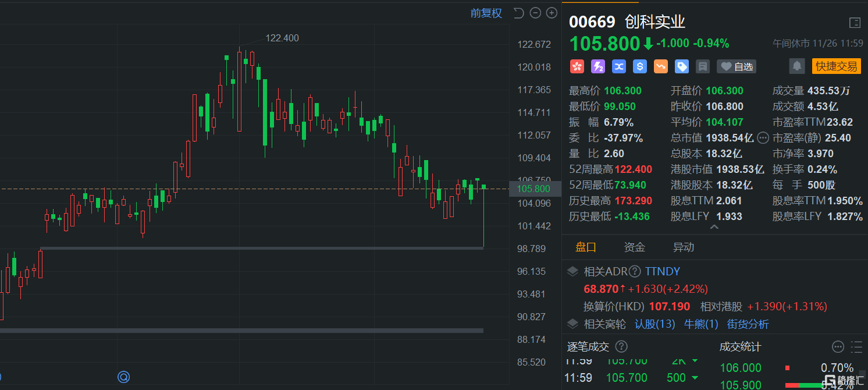Click the red Hong Kong market icon
The width and height of the screenshot is (868, 390).
(x=577, y=66)
